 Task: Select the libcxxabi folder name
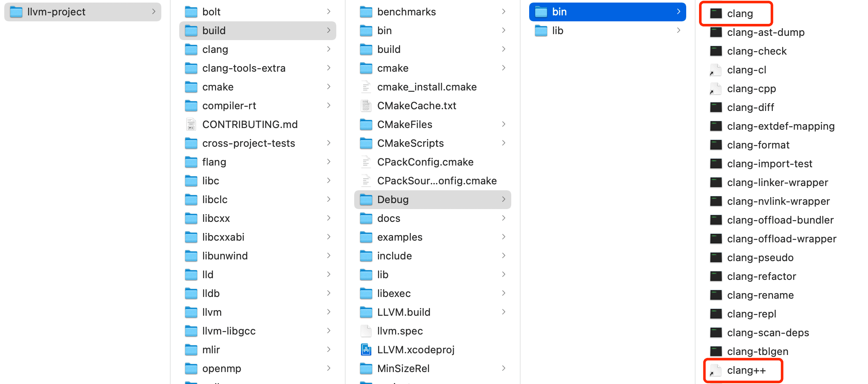click(x=223, y=237)
